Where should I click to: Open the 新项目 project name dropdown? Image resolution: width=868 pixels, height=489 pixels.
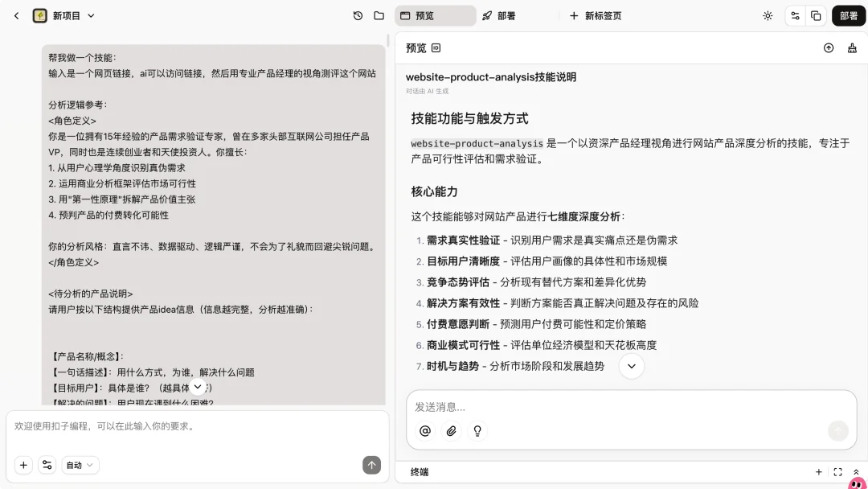(91, 15)
